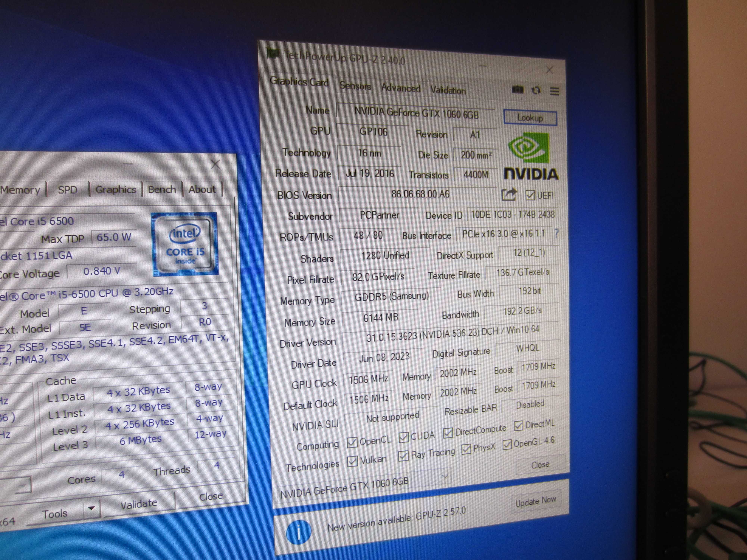Click the Level 3 6 MBytes cache value
The image size is (747, 560).
(140, 441)
